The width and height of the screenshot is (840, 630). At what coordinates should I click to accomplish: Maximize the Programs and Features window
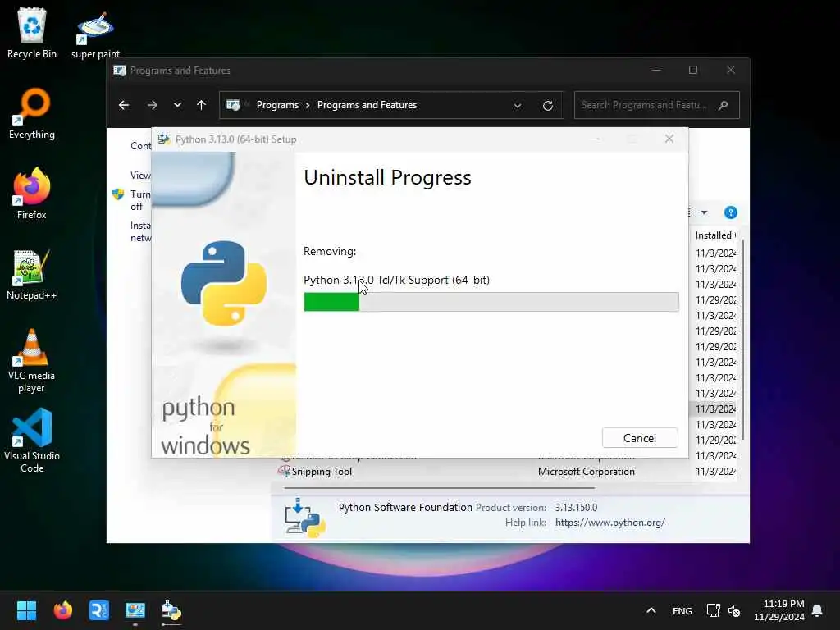click(693, 71)
